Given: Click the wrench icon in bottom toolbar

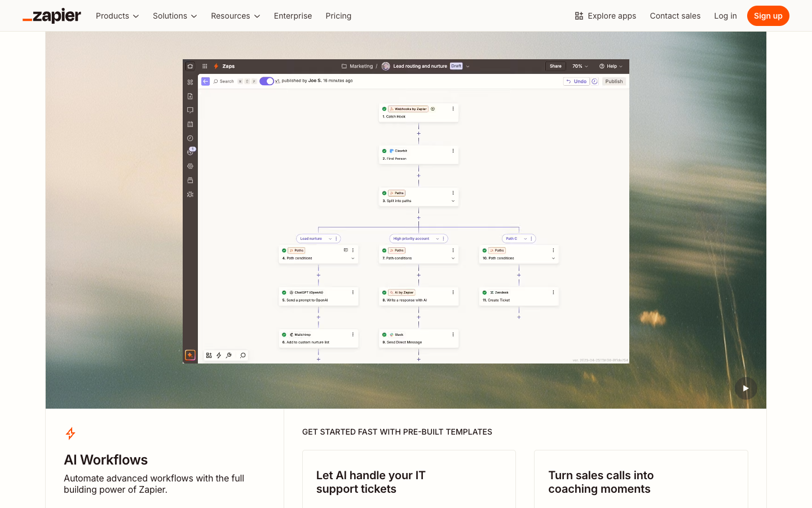Looking at the screenshot, I should [x=229, y=356].
